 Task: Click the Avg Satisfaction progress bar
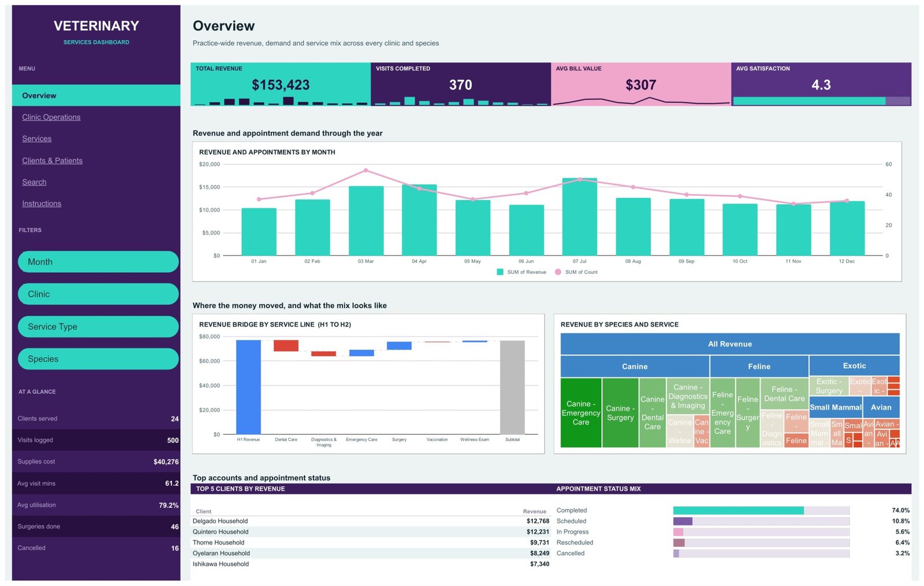tap(821, 101)
